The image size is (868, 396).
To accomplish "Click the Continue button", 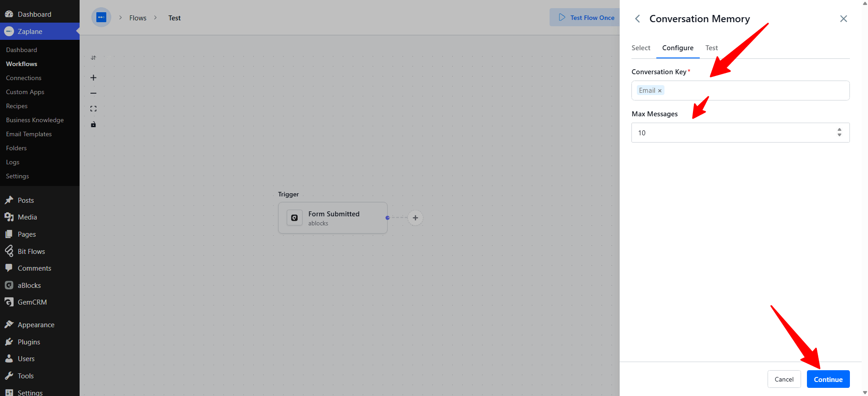I will pyautogui.click(x=828, y=379).
